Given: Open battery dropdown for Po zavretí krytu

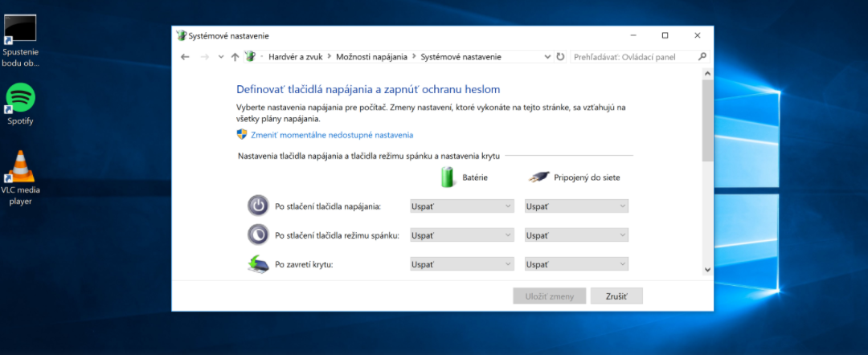Looking at the screenshot, I should 462,263.
